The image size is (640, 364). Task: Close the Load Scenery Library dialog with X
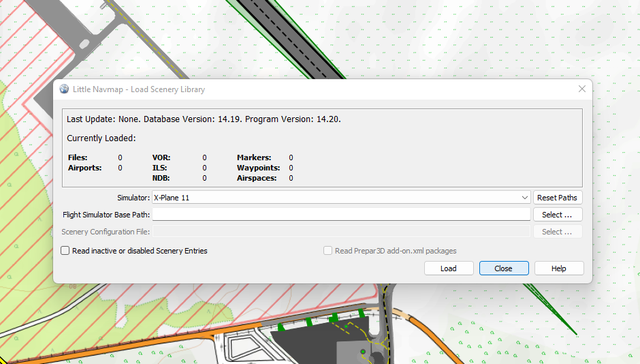[582, 89]
